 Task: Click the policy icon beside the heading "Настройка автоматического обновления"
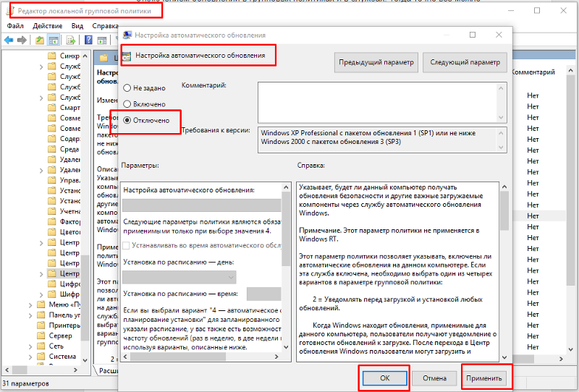coord(127,56)
